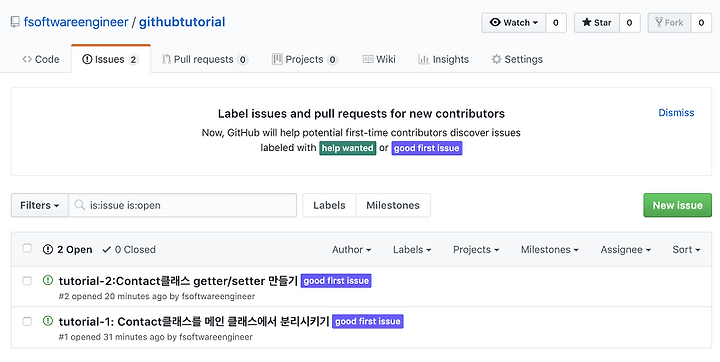Switch to the Pull requests tab

tap(205, 59)
